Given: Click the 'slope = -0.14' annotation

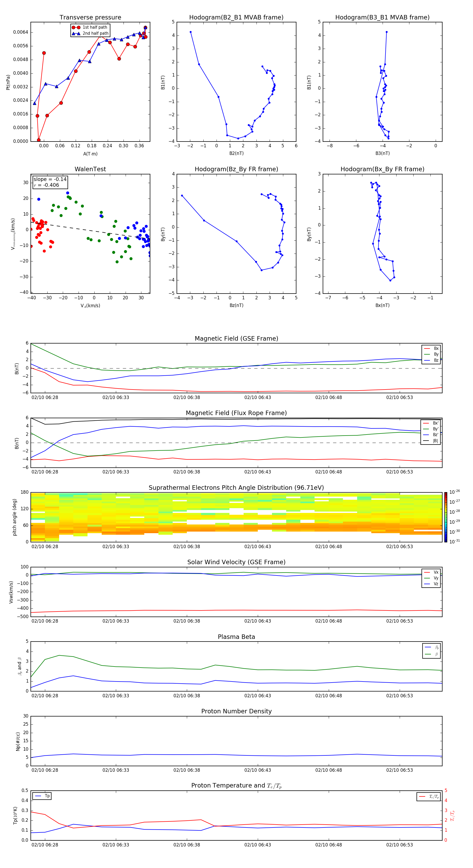Looking at the screenshot, I should coord(50,179).
